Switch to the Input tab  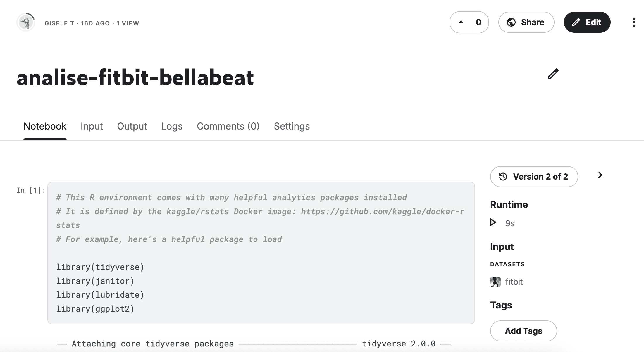pos(92,126)
